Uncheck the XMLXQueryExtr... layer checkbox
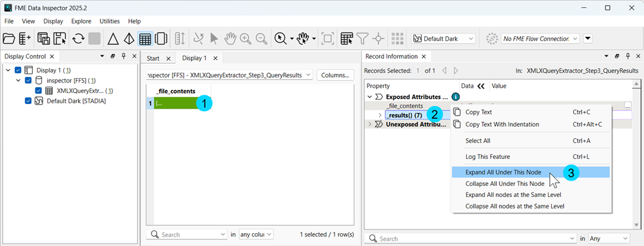This screenshot has width=644, height=246. [38, 90]
